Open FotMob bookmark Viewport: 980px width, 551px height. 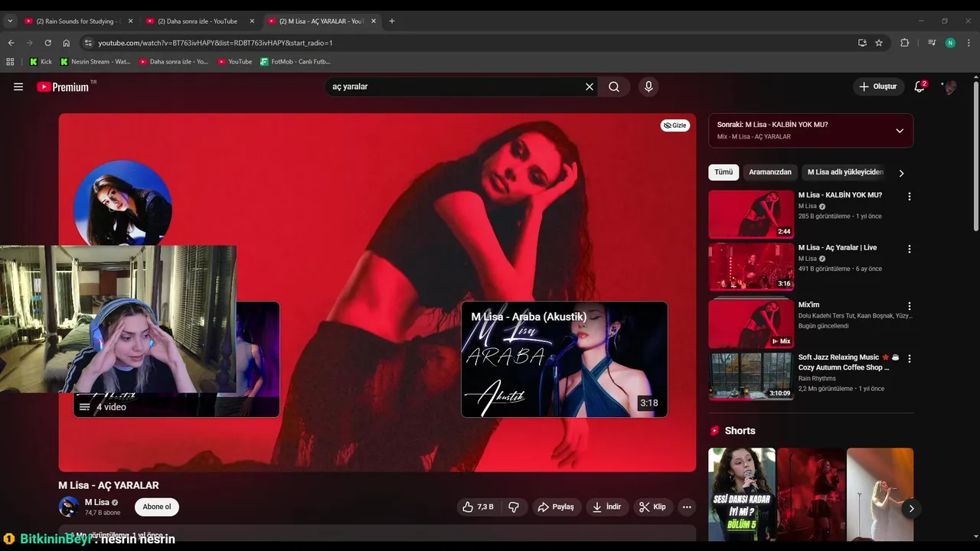point(296,61)
